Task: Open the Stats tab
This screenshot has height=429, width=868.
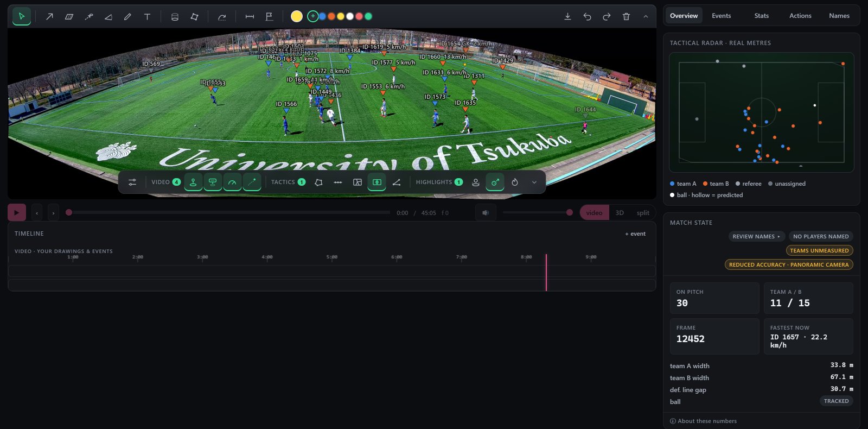Action: point(761,16)
